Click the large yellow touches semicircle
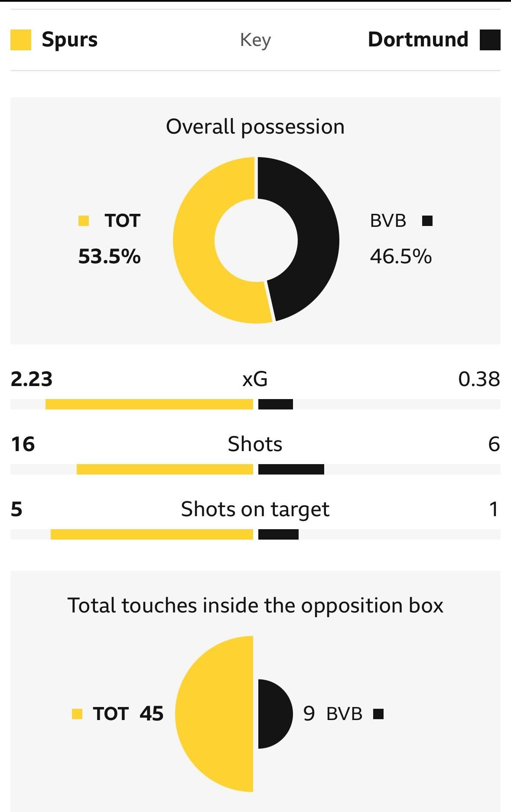Image resolution: width=511 pixels, height=812 pixels. [x=217, y=714]
